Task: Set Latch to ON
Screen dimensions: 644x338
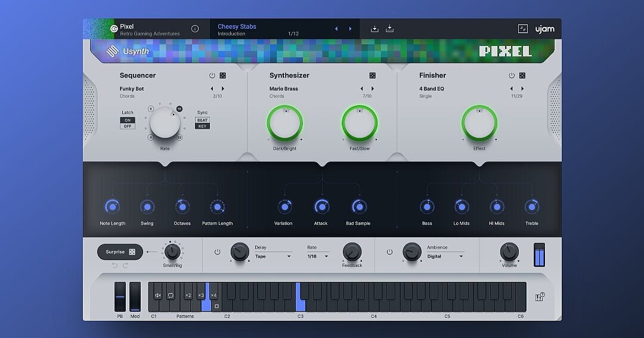Action: point(128,120)
